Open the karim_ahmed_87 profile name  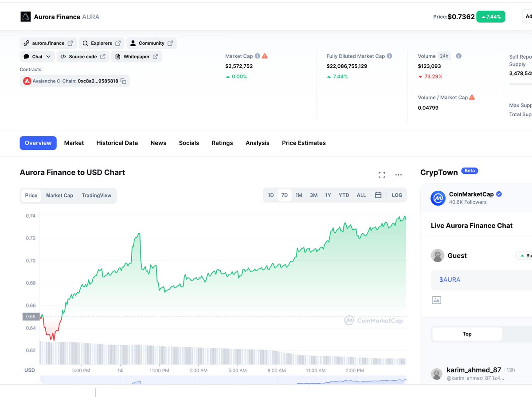474,370
